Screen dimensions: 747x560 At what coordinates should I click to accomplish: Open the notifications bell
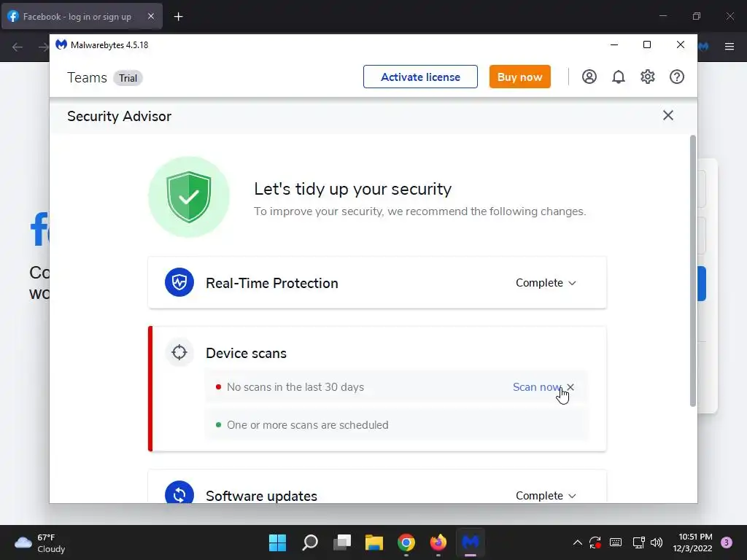pos(619,77)
